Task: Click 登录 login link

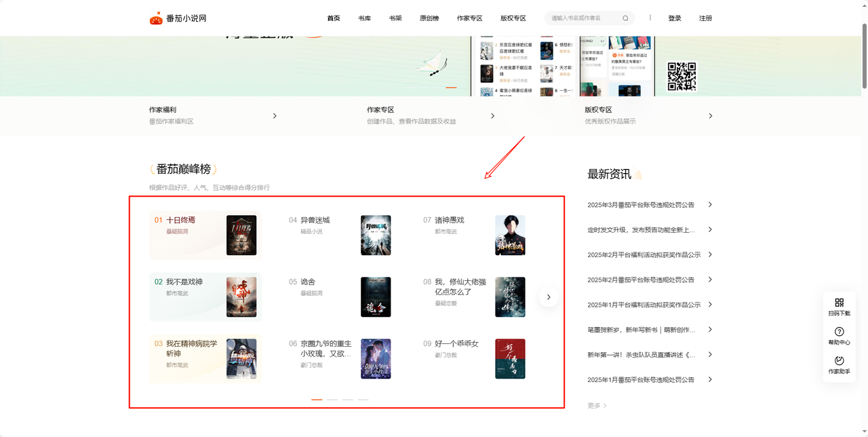Action: click(x=675, y=18)
